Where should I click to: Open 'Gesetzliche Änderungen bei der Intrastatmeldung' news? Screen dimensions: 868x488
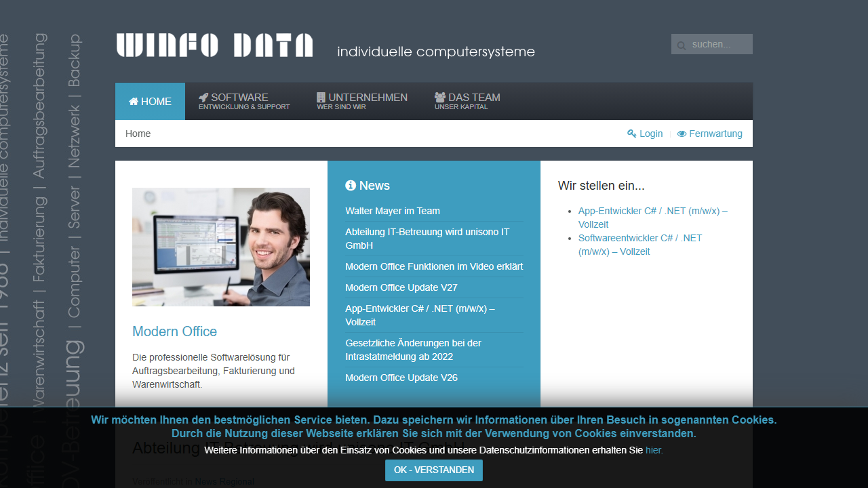point(414,350)
